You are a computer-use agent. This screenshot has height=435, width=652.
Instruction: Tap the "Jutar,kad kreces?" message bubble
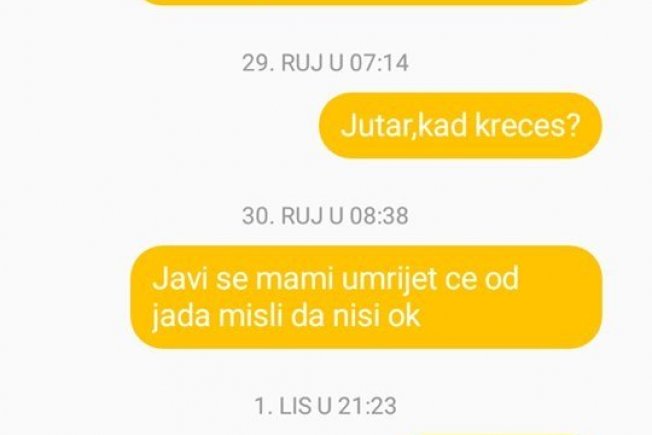(460, 125)
